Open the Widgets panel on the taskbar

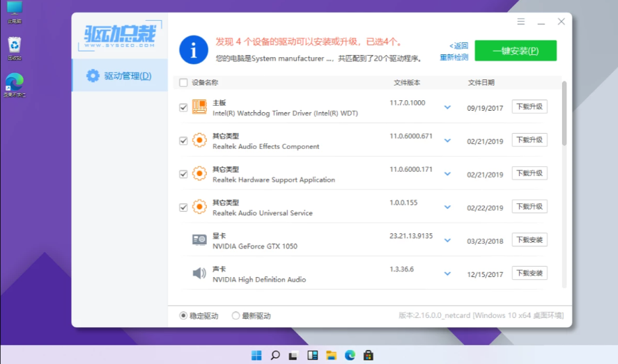[313, 356]
